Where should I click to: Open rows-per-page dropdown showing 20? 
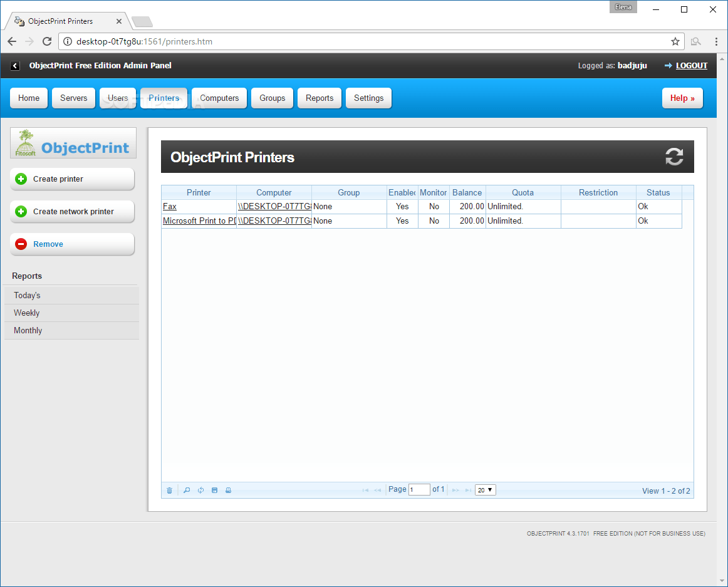point(485,490)
